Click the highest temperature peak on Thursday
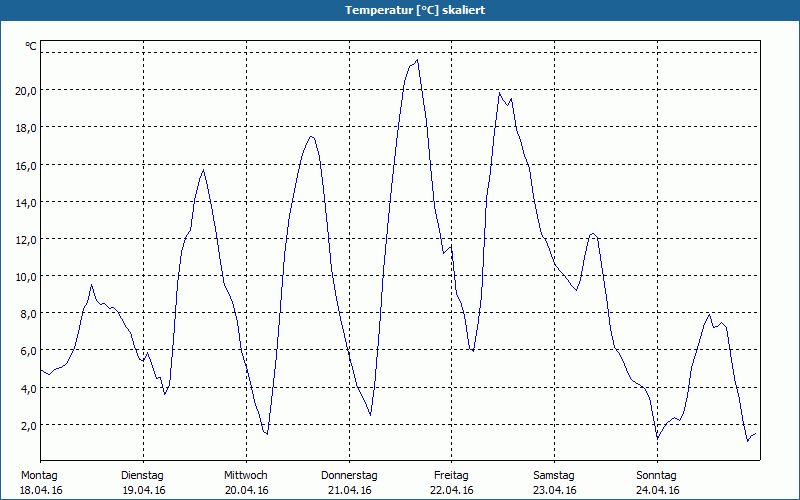 click(417, 60)
